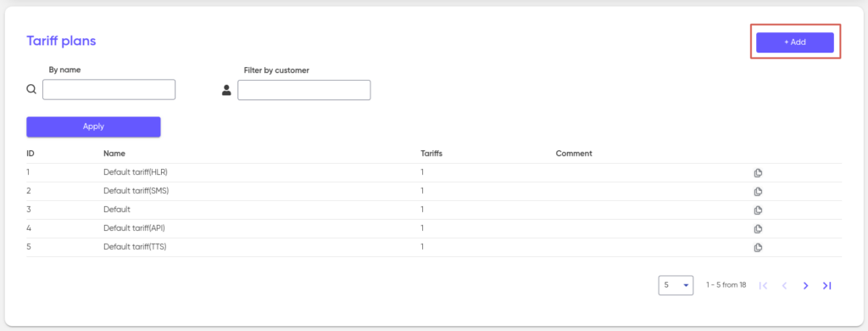Select the Default tariff(HLR) name
Image resolution: width=868 pixels, height=331 pixels.
pyautogui.click(x=136, y=172)
